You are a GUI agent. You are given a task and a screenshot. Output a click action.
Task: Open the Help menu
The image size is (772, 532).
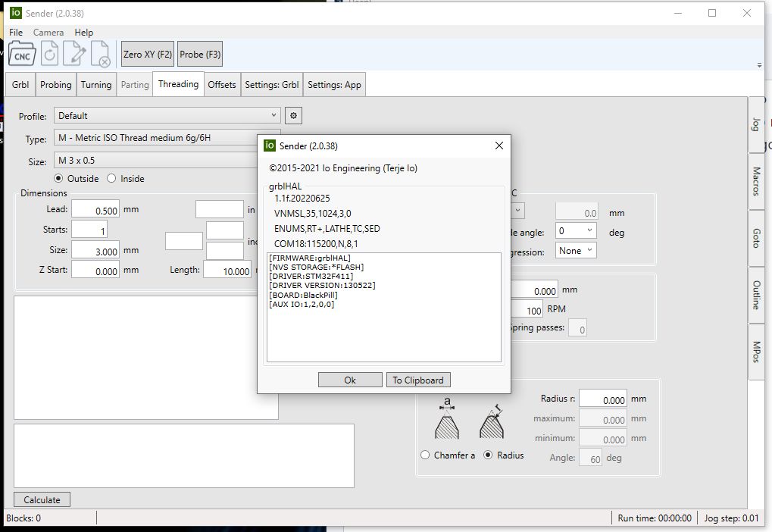(x=83, y=33)
